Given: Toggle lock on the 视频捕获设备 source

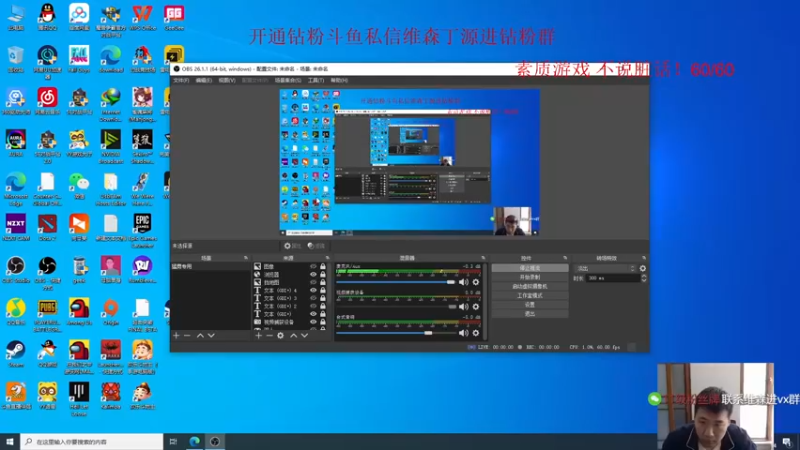Looking at the screenshot, I should (323, 322).
